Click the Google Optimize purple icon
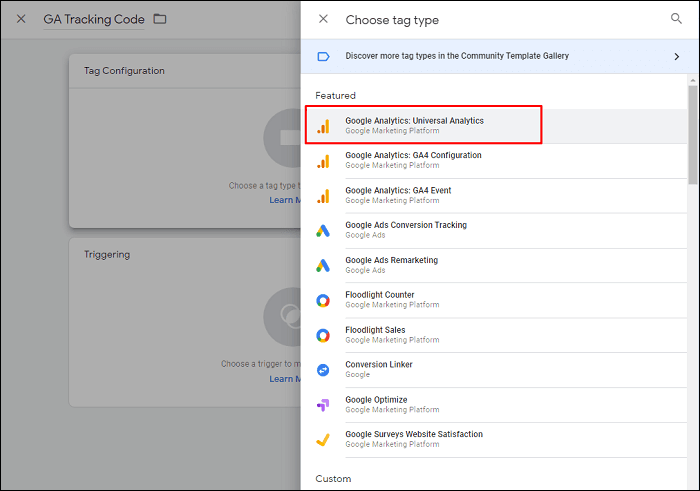This screenshot has height=491, width=700. pyautogui.click(x=323, y=405)
